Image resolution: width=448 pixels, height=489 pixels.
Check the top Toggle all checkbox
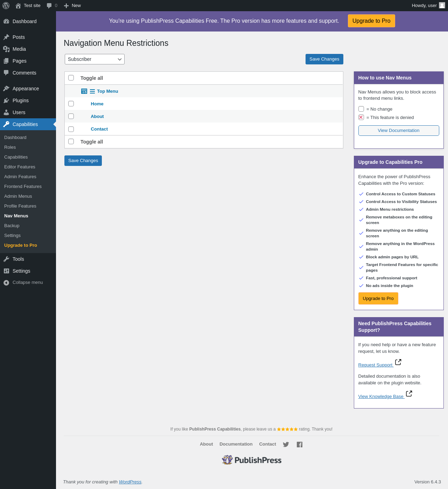pos(71,78)
